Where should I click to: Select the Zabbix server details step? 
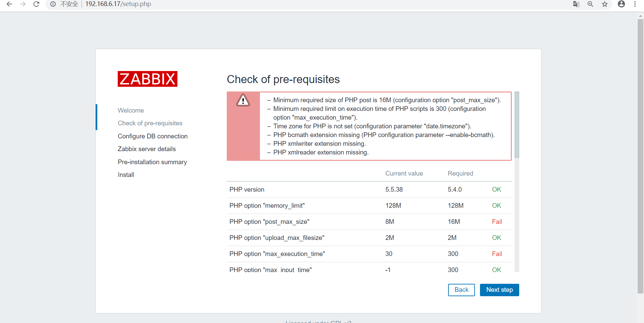(x=147, y=149)
